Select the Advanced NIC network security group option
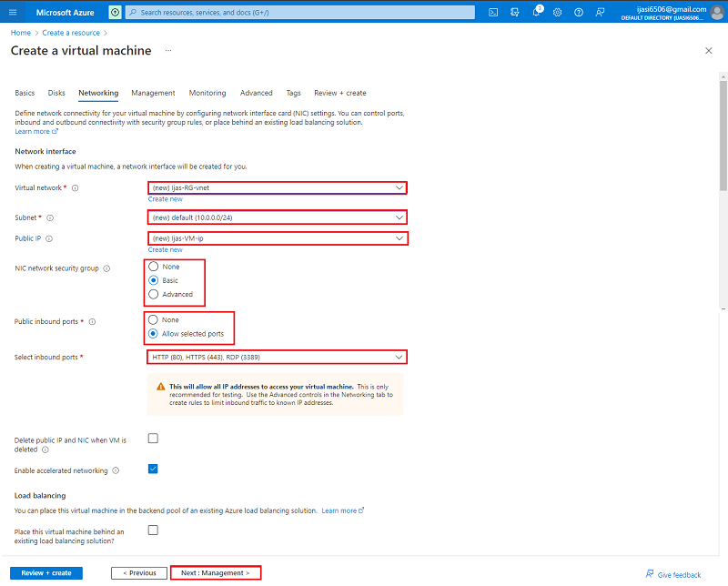Viewport: 728px width, 586px height. coord(155,294)
